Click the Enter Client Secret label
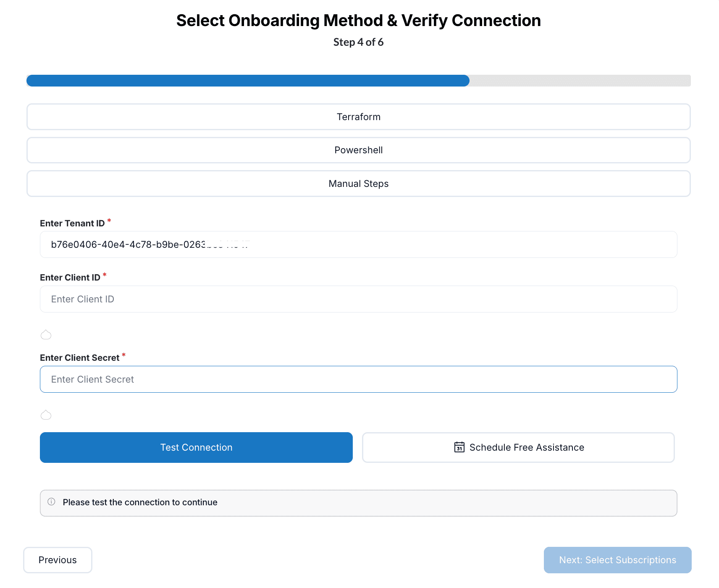The image size is (719, 588). click(x=80, y=357)
